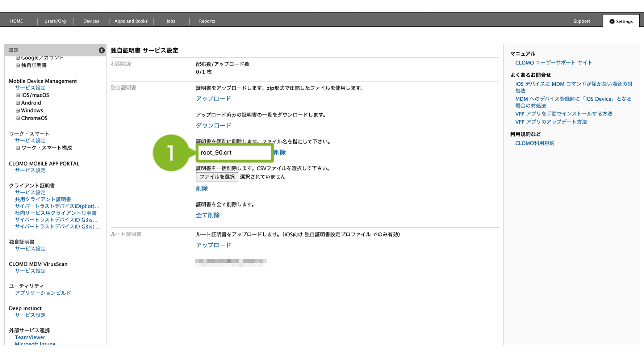Screen dimensions: 644x362
Task: Expand the ワーク・スマート構成 tree node
Action: tap(18, 148)
